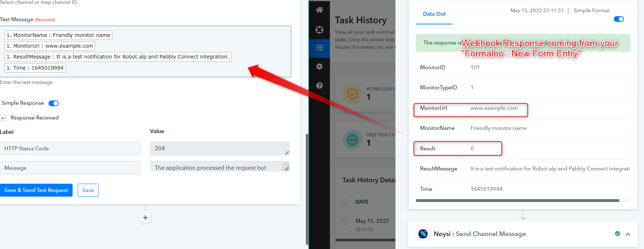Screen dimensions: 644x249
Task: Click the DATE column header
Action: coord(362,202)
